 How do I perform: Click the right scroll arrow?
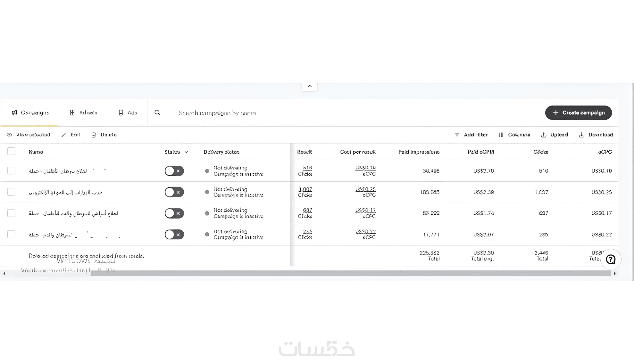click(614, 273)
